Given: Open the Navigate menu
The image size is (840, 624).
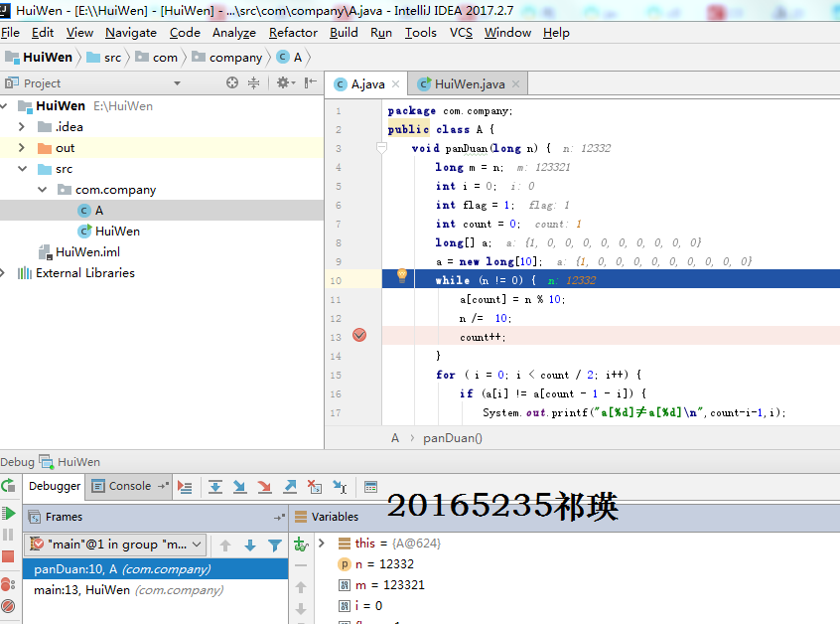Looking at the screenshot, I should click(x=131, y=33).
